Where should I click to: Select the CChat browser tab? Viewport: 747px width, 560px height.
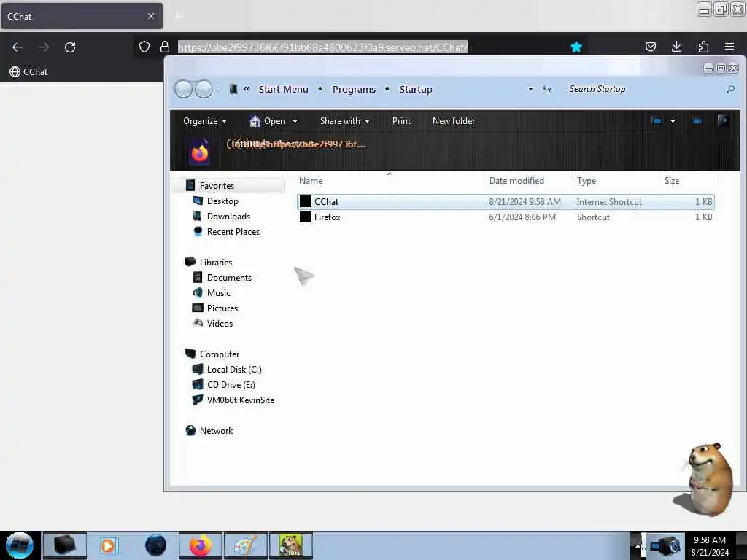coord(82,16)
